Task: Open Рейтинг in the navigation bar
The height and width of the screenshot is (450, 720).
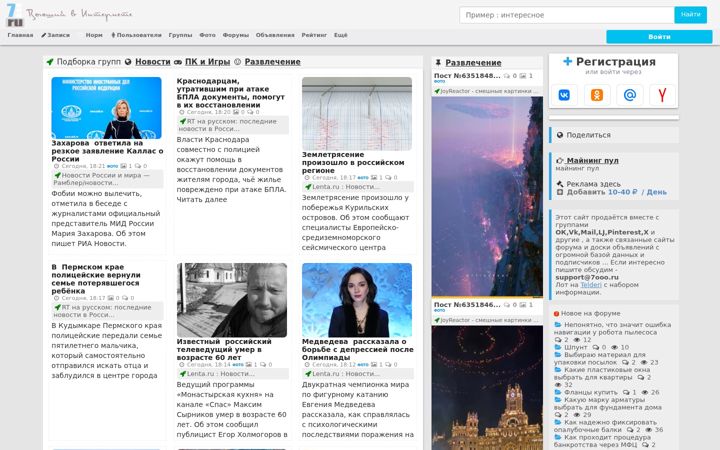Action: (314, 35)
